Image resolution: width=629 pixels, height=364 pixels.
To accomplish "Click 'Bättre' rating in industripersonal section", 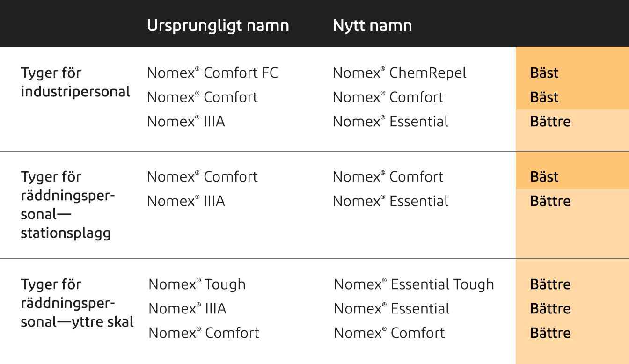I will (550, 122).
